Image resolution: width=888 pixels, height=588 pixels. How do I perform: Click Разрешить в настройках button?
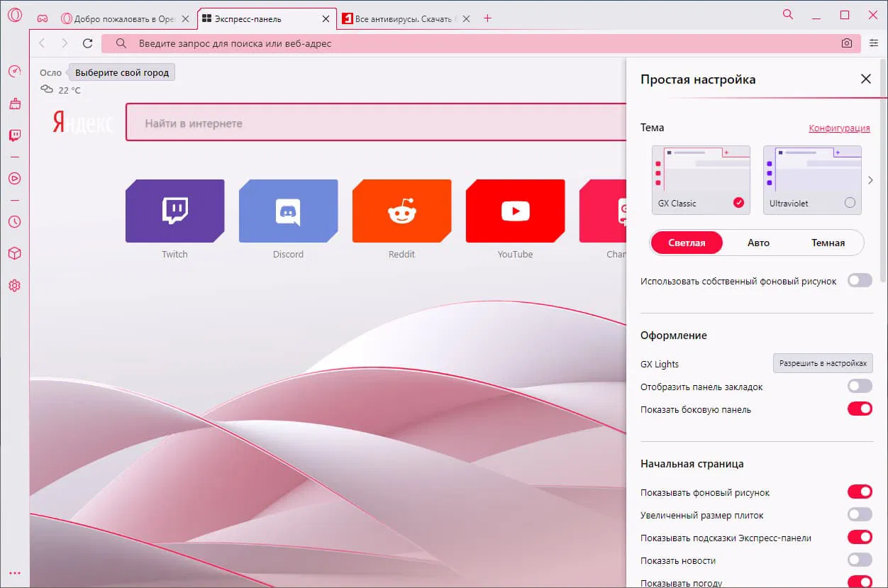click(823, 363)
